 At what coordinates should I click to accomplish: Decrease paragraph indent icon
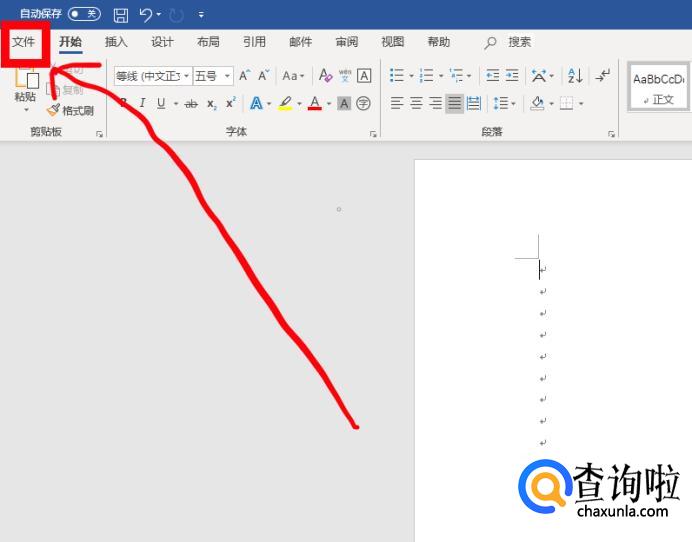tap(492, 76)
